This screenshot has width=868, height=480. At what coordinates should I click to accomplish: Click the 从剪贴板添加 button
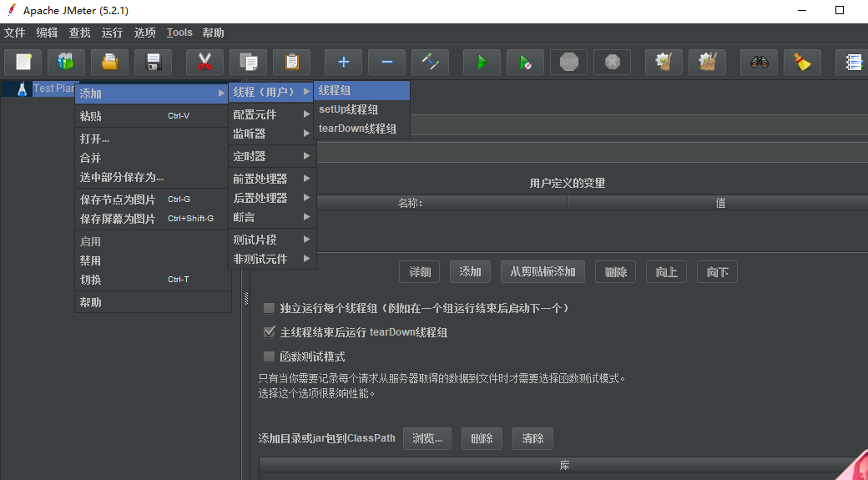click(542, 272)
